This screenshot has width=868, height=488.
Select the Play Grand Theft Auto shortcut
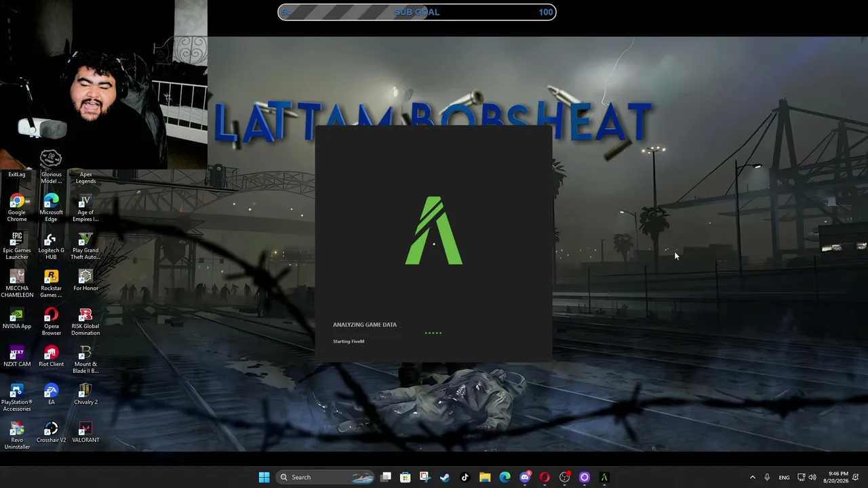point(85,246)
